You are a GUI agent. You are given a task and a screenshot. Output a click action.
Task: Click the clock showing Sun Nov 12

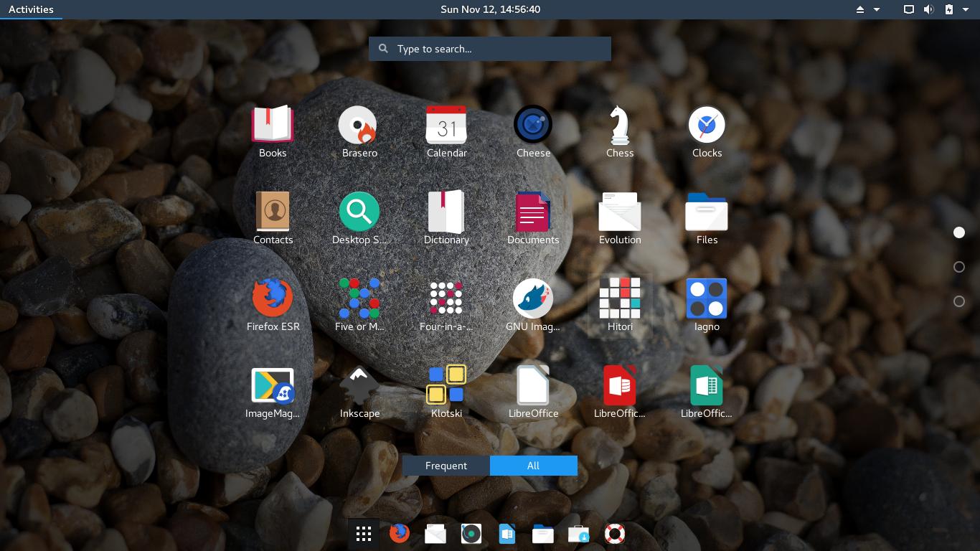pyautogui.click(x=490, y=9)
